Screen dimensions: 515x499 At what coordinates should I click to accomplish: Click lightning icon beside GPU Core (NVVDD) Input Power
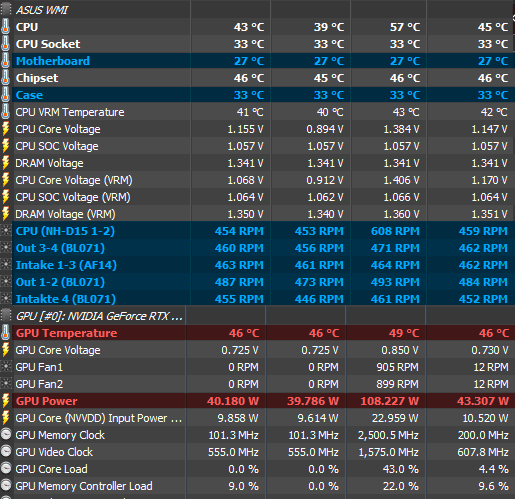tap(5, 418)
